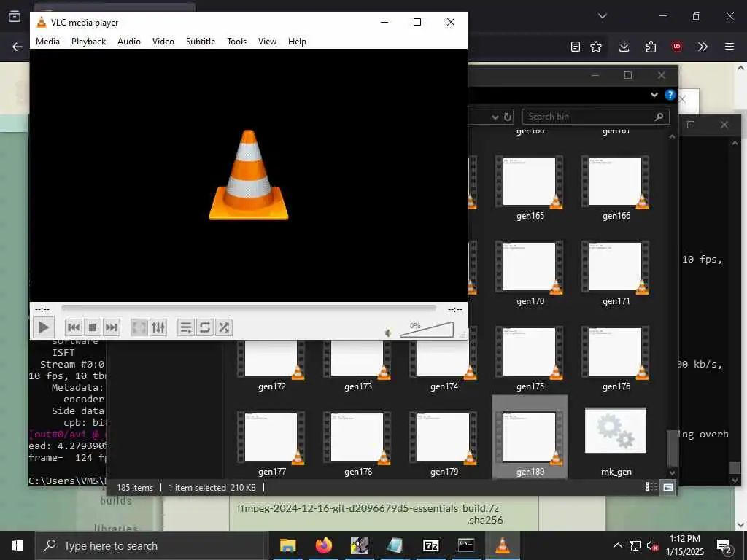747x560 pixels.
Task: Open Firefox hamburger application menu
Action: coord(729,47)
